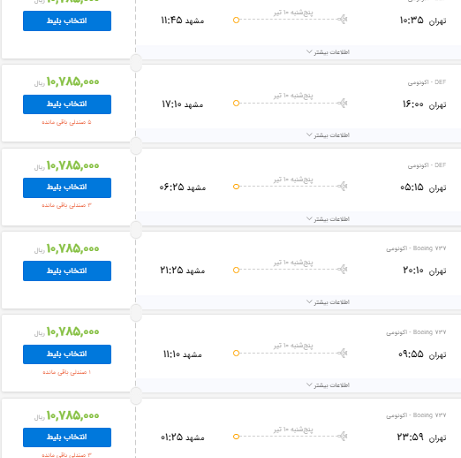The width and height of the screenshot is (461, 458).
Task: Click airplane icon on 23:59 flight route
Action: tap(342, 436)
